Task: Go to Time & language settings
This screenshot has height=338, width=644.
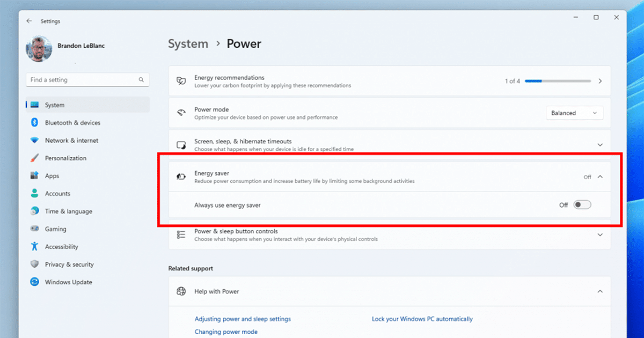Action: click(68, 211)
